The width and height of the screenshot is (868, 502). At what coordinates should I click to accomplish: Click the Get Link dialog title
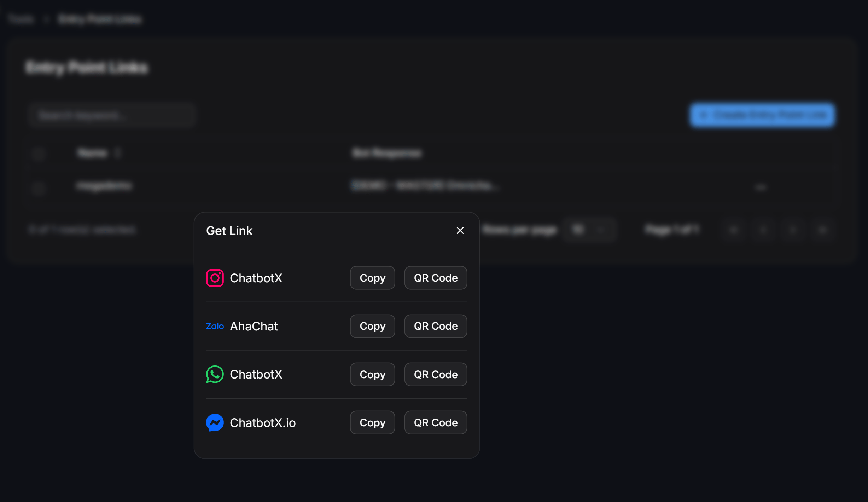(x=229, y=231)
